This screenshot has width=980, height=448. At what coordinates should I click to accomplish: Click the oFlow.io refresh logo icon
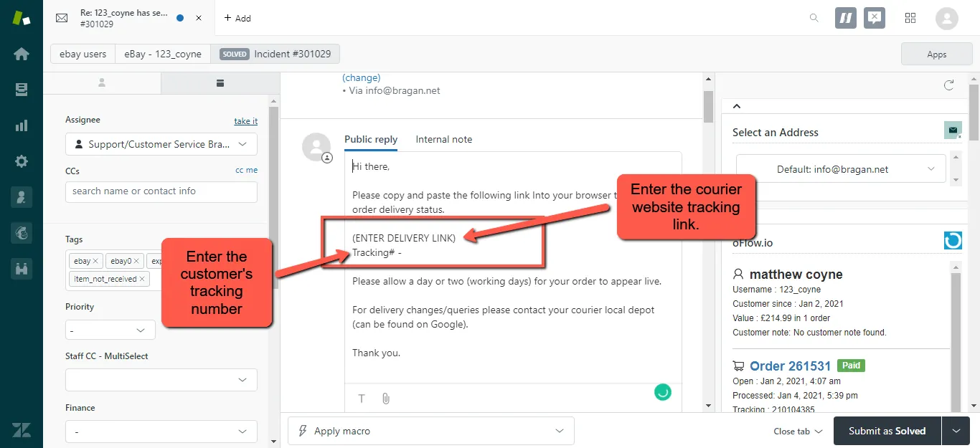[953, 241]
